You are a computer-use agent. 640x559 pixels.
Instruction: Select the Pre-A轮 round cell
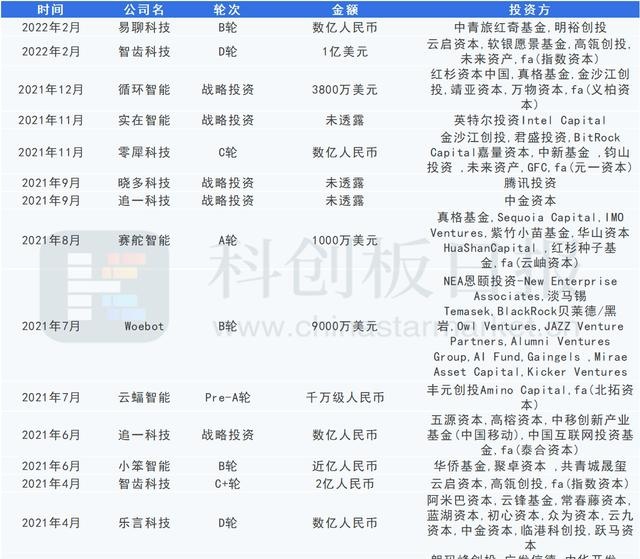[227, 397]
